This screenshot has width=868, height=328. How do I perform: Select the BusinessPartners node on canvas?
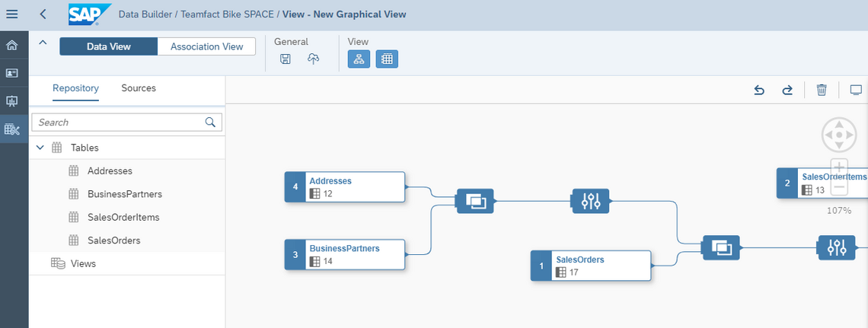click(x=345, y=254)
